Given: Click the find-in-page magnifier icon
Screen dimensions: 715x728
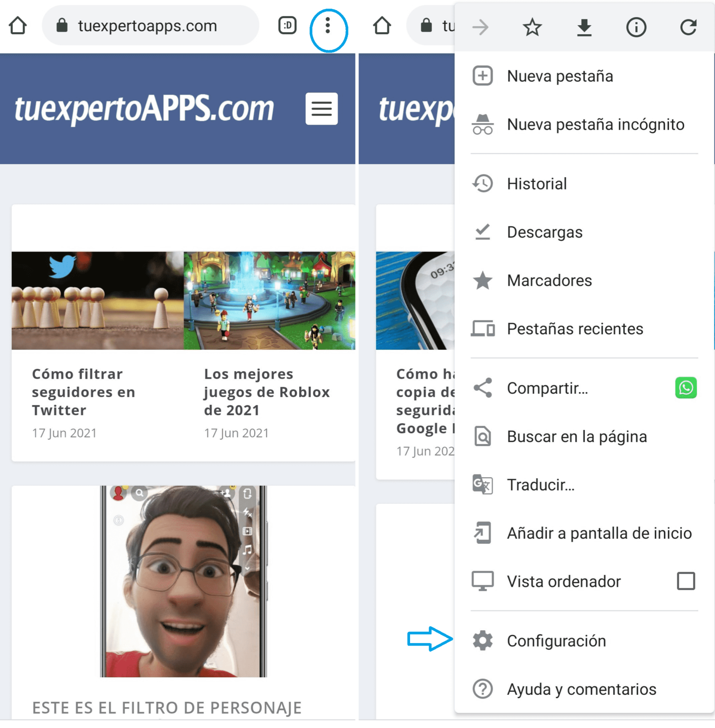Looking at the screenshot, I should (483, 437).
